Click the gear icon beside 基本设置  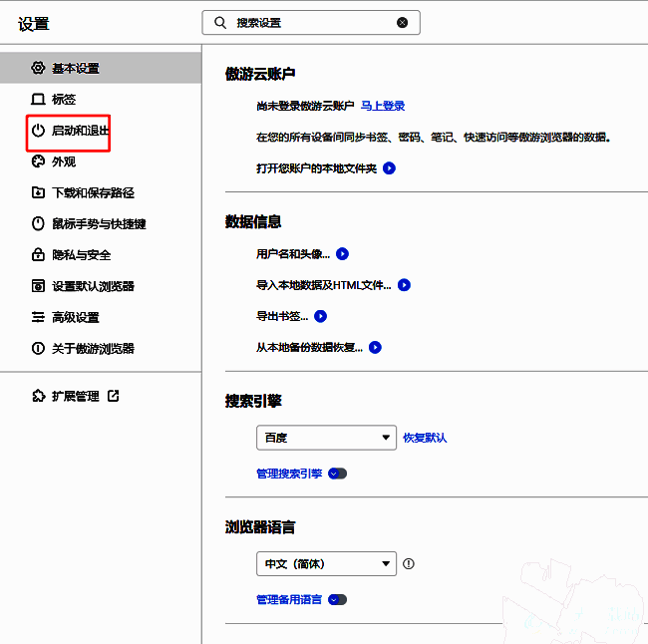click(x=38, y=68)
